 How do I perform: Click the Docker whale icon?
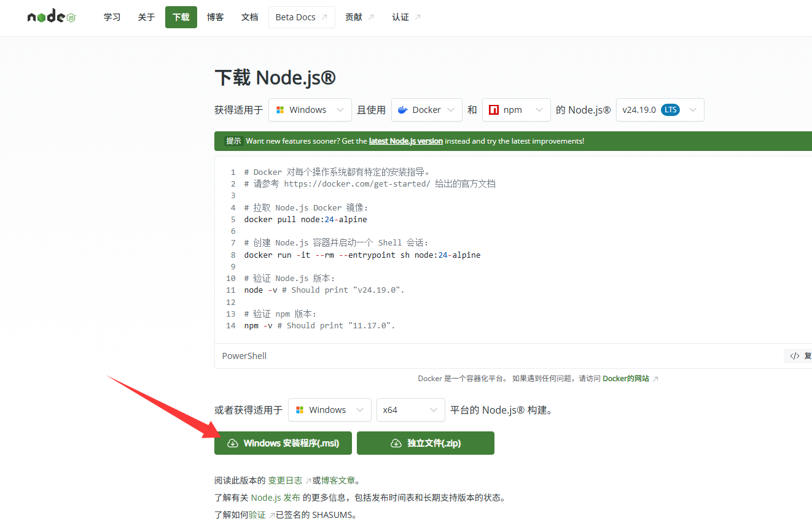click(x=403, y=110)
